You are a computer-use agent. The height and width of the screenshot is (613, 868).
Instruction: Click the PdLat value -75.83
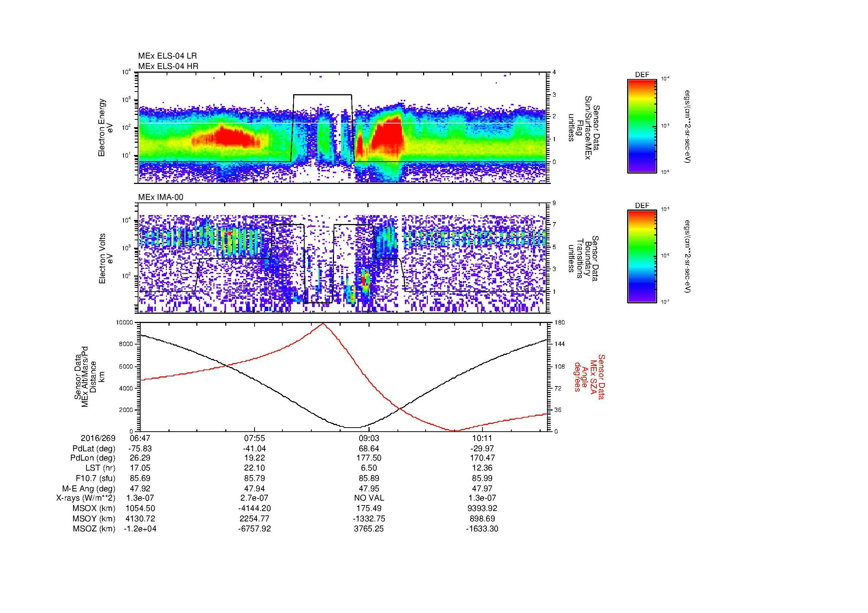[x=140, y=449]
